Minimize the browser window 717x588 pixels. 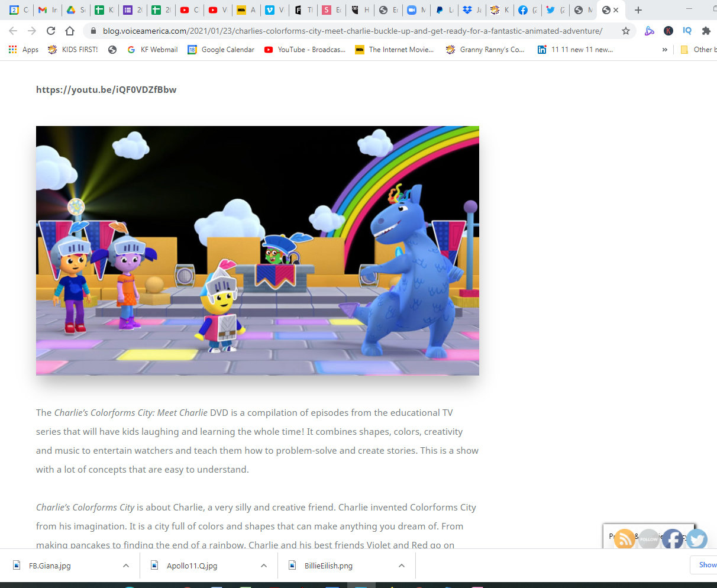[689, 9]
